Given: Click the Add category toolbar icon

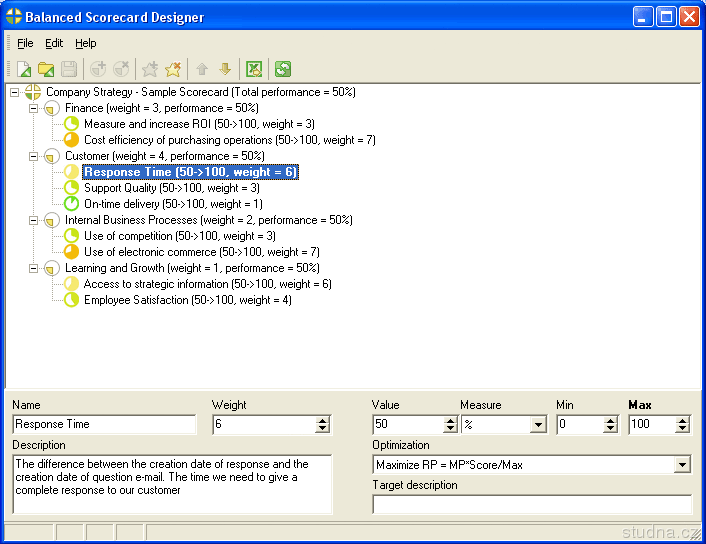Looking at the screenshot, I should pyautogui.click(x=98, y=69).
